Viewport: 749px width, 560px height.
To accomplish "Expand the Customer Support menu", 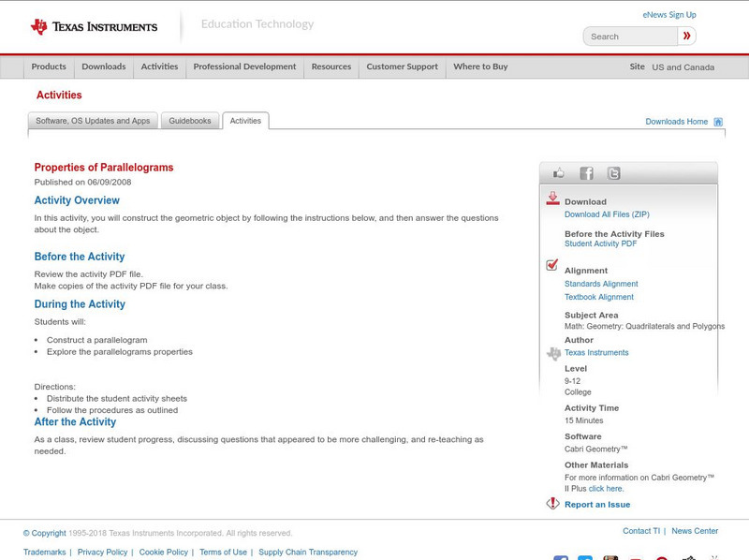I will [x=402, y=66].
